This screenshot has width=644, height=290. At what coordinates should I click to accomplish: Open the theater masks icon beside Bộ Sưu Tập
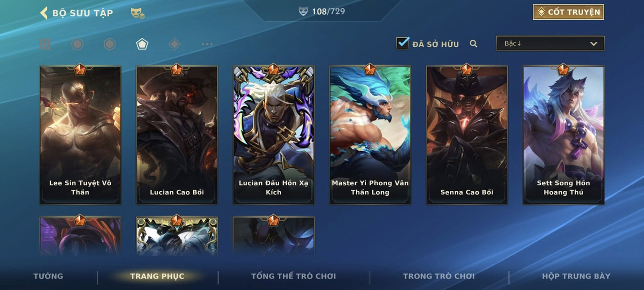[137, 14]
